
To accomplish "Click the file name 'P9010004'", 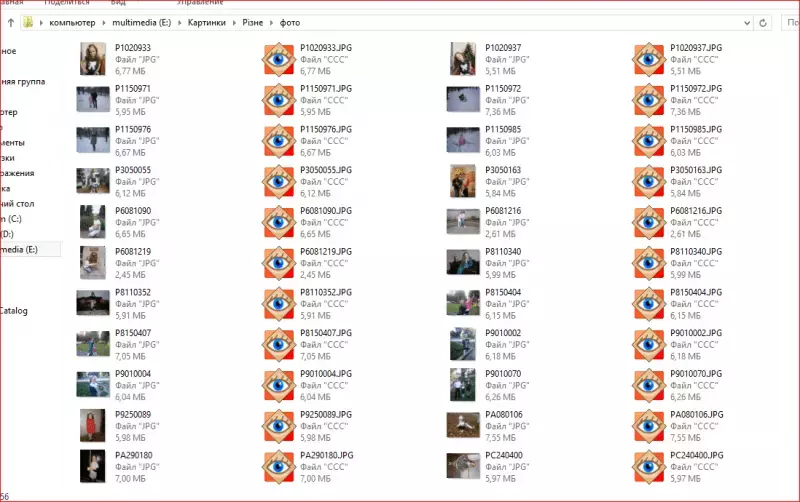I will [x=133, y=374].
